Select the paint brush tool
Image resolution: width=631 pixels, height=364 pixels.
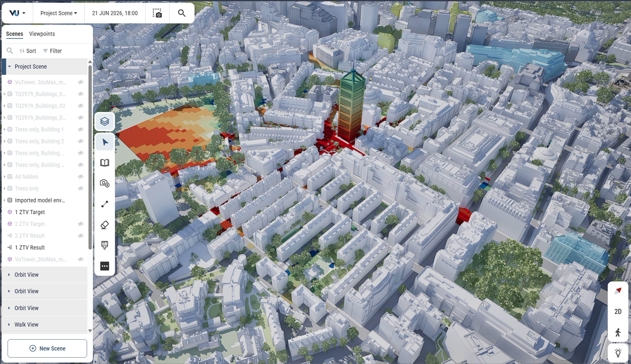(x=105, y=245)
